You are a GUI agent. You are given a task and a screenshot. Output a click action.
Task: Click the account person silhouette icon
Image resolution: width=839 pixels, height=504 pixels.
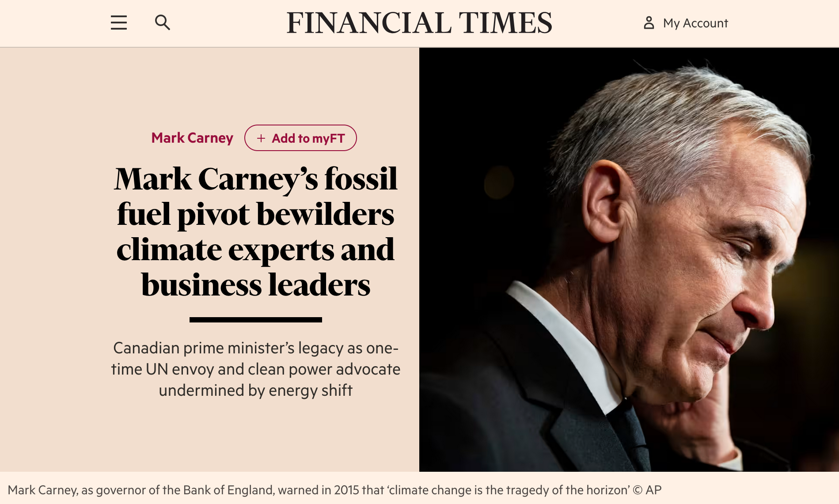(x=649, y=23)
